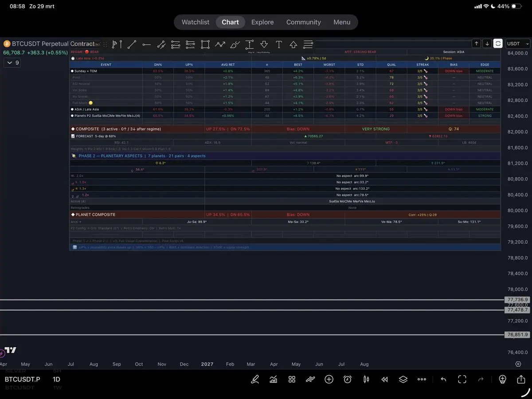532x399 pixels.
Task: Toggle the pencil drawing mode icon
Action: [255, 379]
